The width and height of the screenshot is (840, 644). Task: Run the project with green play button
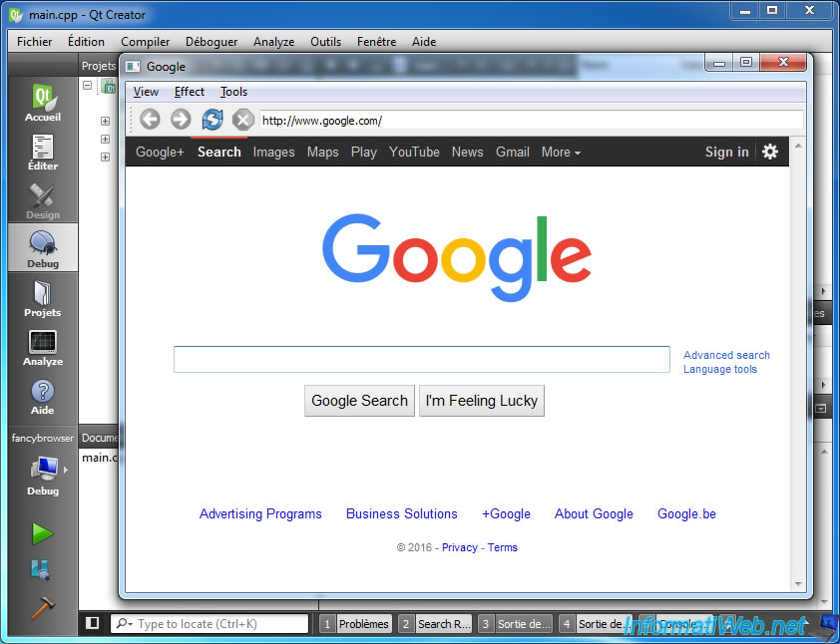42,533
